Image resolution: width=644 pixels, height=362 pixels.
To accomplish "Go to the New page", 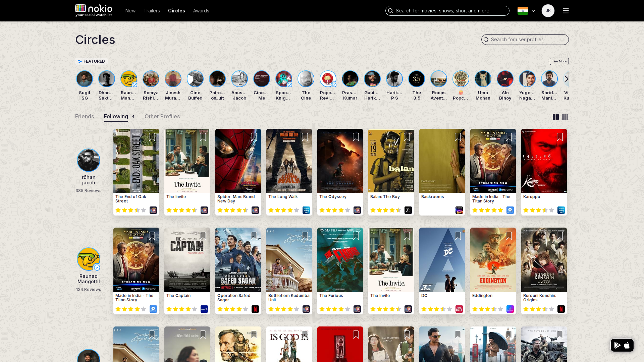I will click(130, 11).
